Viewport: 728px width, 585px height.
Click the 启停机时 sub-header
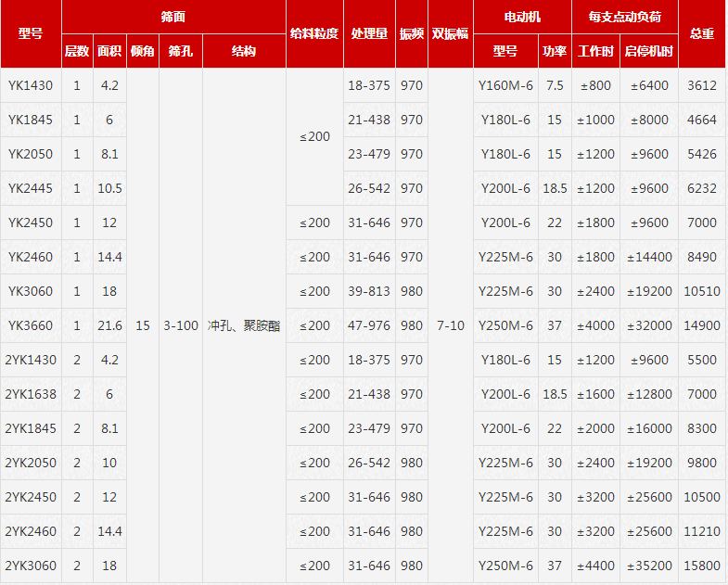(x=649, y=51)
